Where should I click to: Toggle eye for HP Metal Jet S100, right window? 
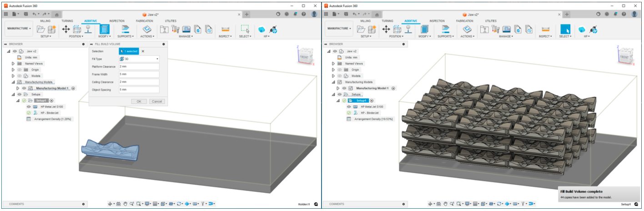[349, 107]
